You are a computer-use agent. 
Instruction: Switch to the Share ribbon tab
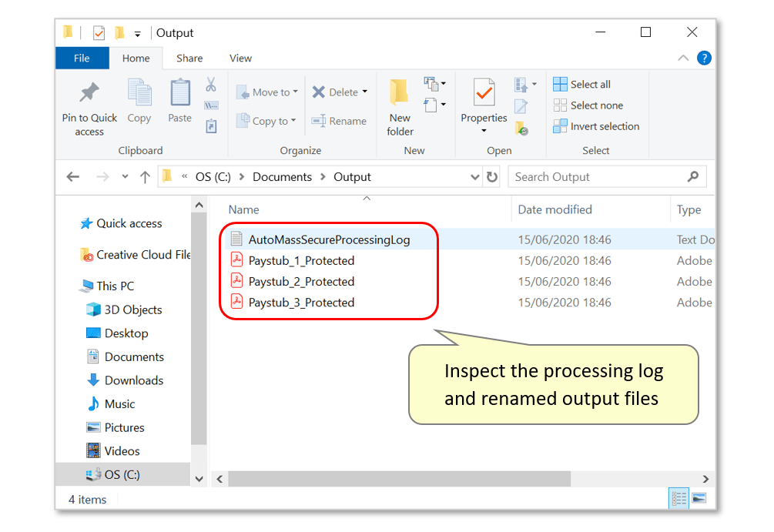click(x=189, y=58)
